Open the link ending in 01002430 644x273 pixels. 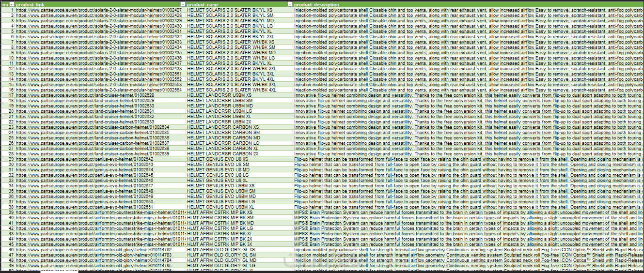99,26
